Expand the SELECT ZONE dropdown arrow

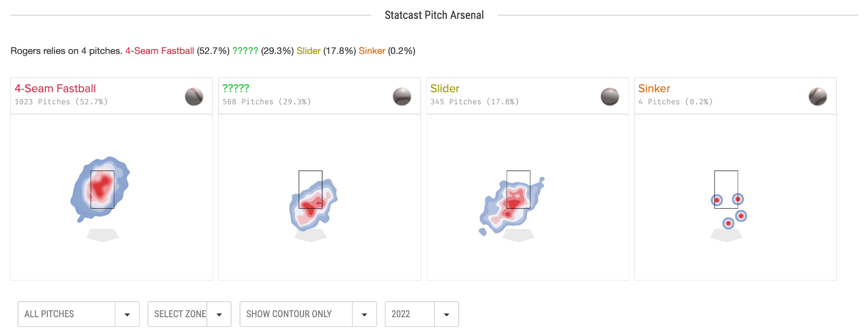[219, 315]
